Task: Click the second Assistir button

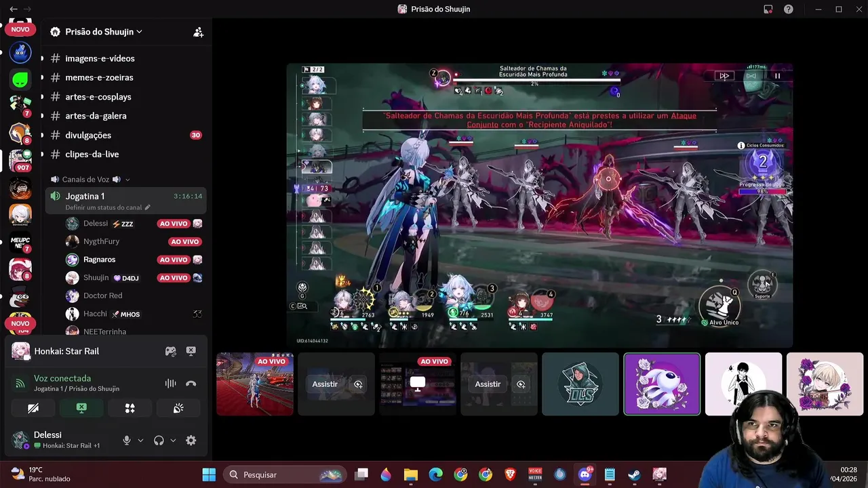Action: tap(488, 384)
